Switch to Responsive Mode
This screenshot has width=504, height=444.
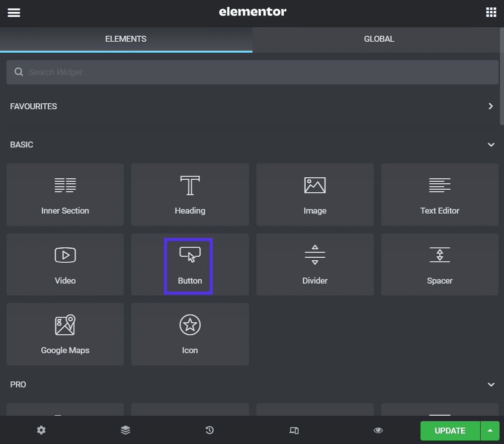294,430
